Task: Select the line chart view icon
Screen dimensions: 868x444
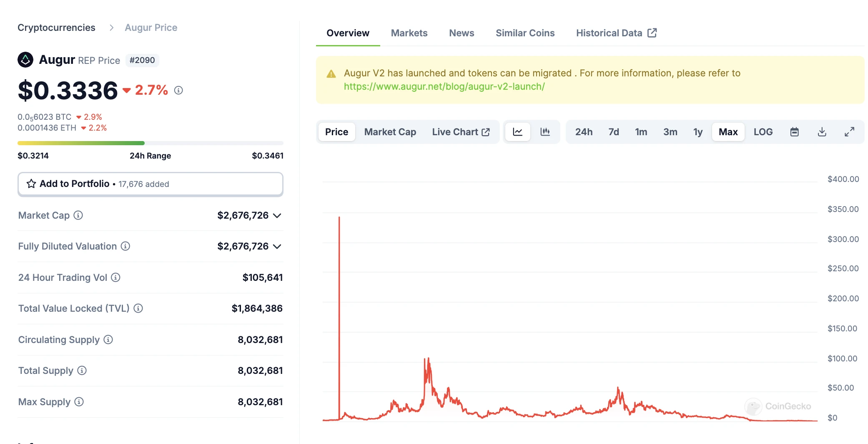Action: coord(517,132)
